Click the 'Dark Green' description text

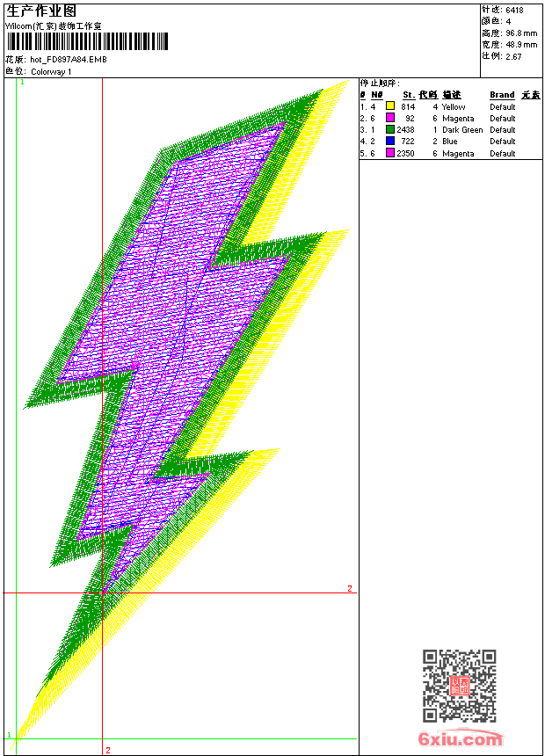(x=462, y=130)
